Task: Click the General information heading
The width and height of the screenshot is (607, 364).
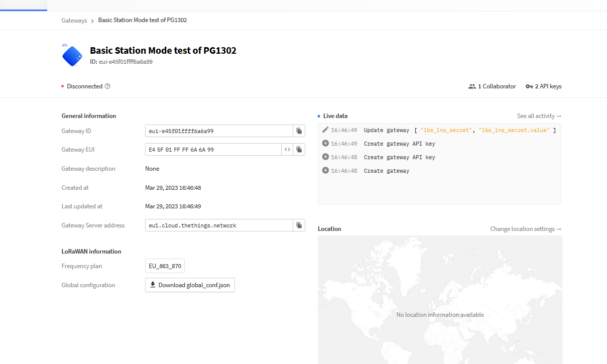Action: [89, 116]
